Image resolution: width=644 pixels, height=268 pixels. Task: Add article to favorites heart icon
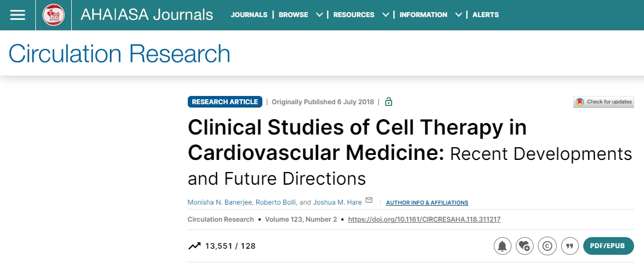(525, 246)
